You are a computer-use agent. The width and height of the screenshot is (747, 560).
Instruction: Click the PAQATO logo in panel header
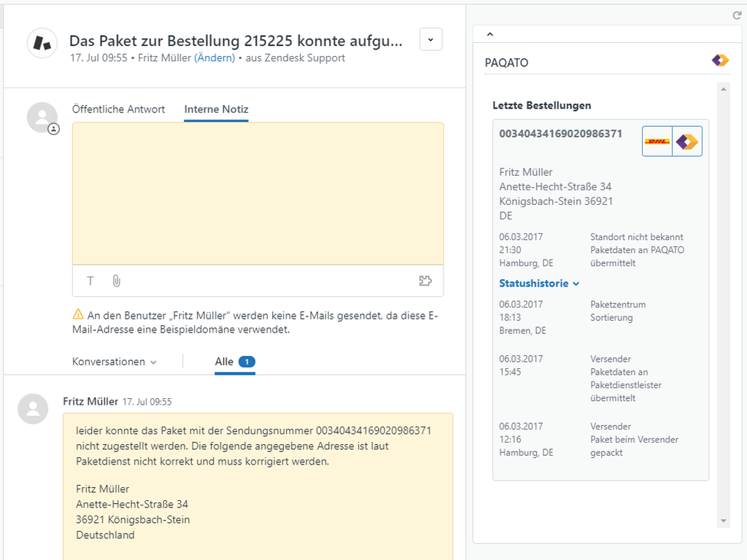tap(720, 61)
